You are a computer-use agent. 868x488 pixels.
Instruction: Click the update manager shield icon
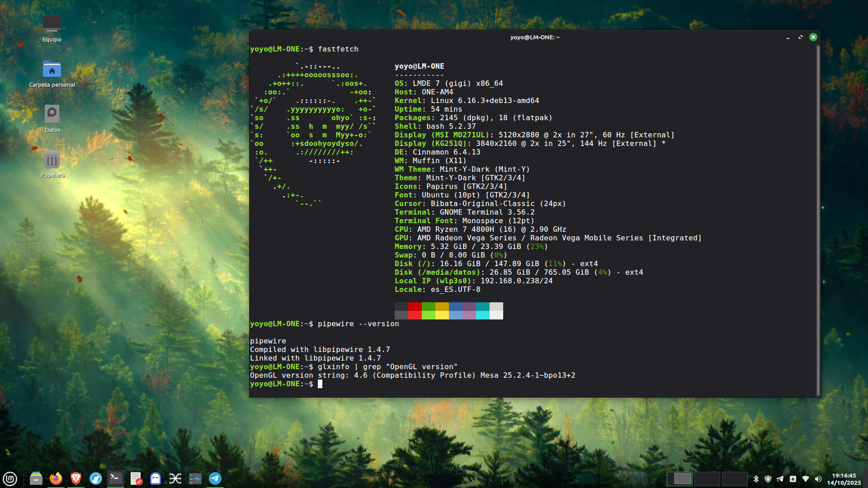768,479
